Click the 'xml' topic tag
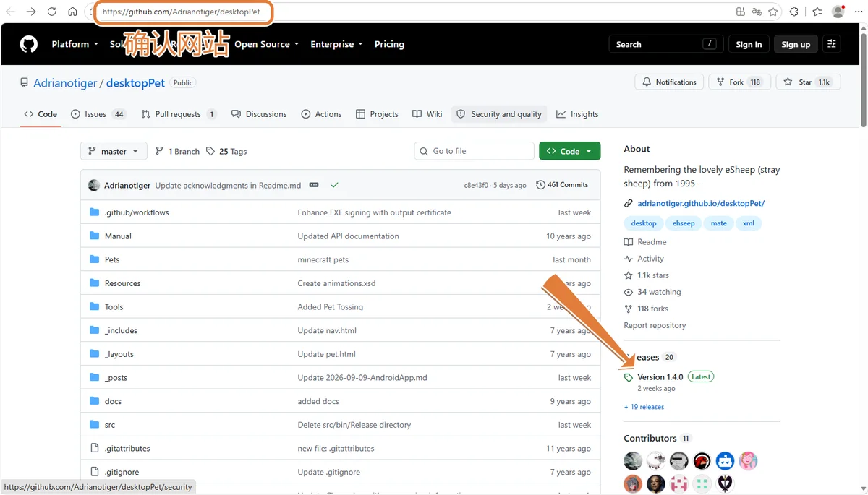 749,223
